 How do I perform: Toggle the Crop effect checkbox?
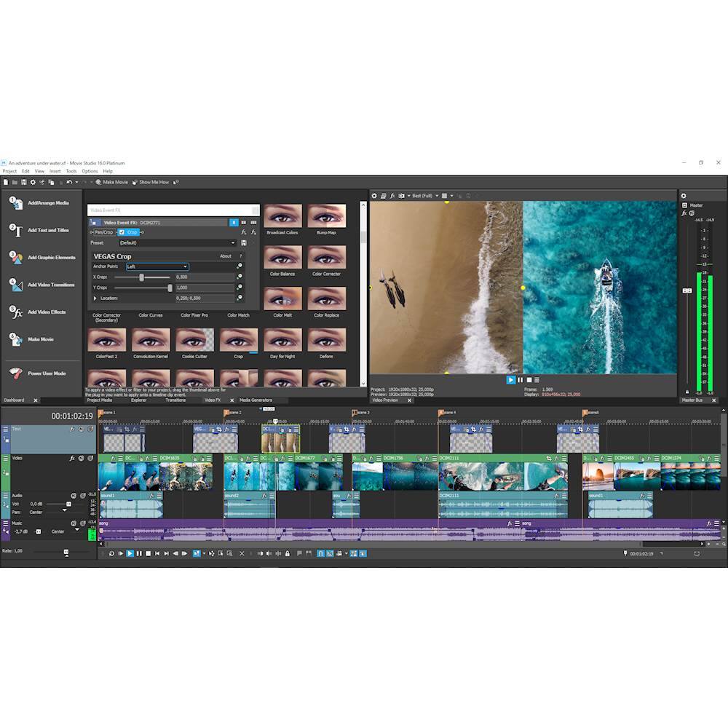(123, 232)
